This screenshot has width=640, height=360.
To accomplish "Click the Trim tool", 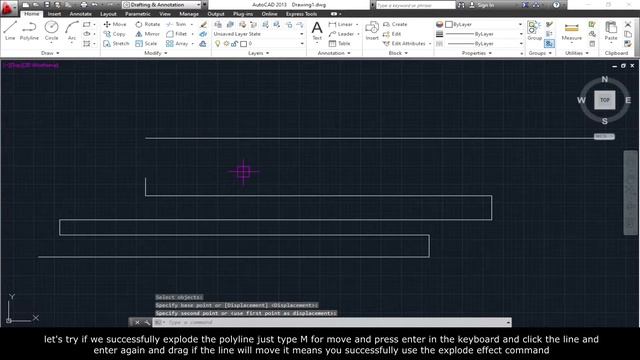I will pyautogui.click(x=176, y=24).
